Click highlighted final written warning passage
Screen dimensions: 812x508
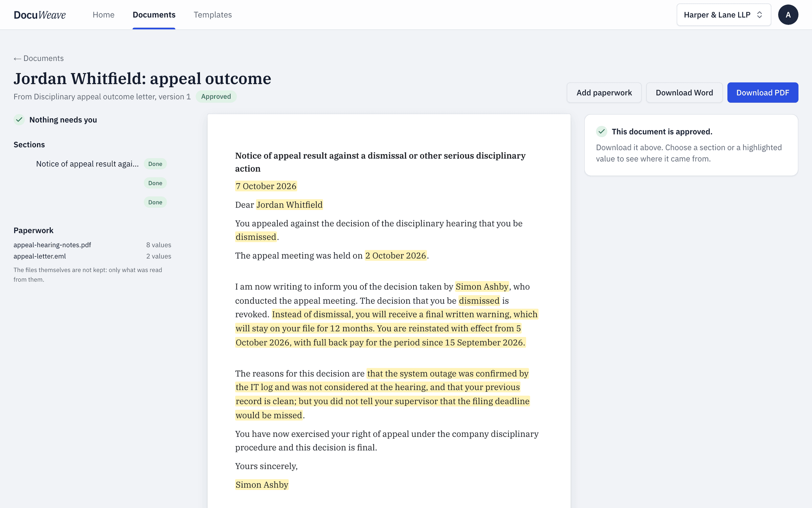click(387, 329)
